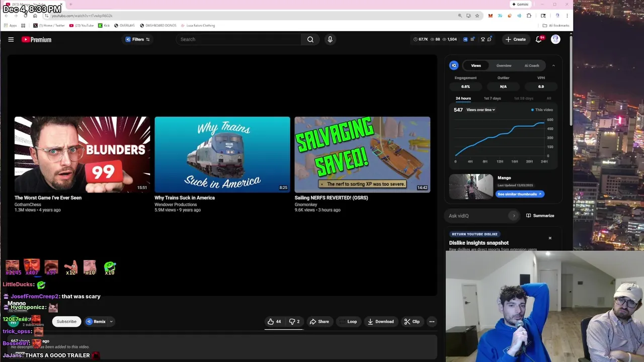This screenshot has width=644, height=362.
Task: Toggle the Loop button
Action: 348,322
